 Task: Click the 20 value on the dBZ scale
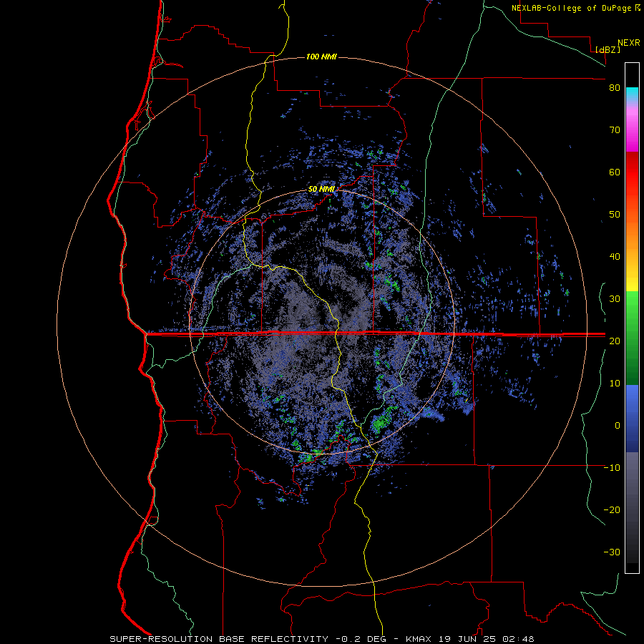[x=615, y=341]
